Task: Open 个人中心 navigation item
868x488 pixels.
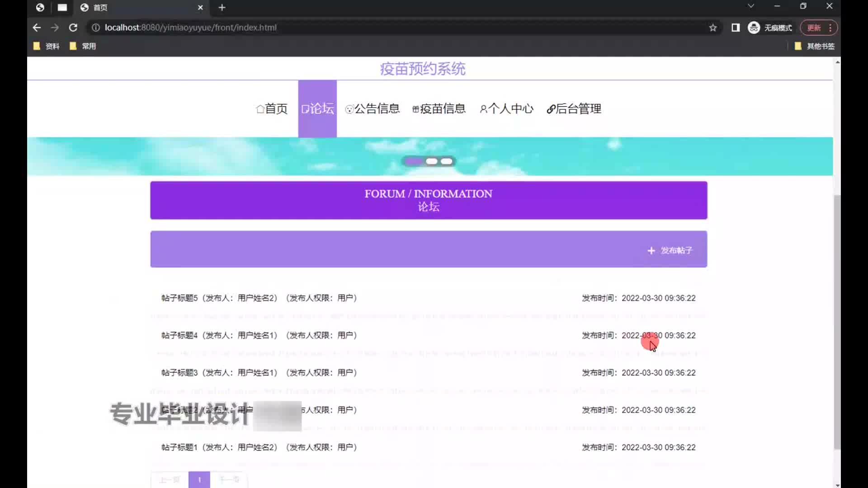Action: pos(506,109)
